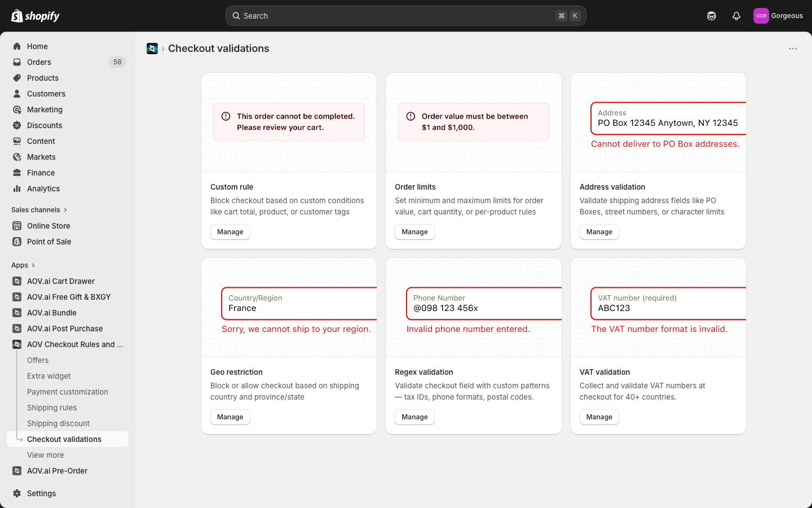This screenshot has width=812, height=508.
Task: Click the Analytics bar chart icon
Action: [17, 189]
